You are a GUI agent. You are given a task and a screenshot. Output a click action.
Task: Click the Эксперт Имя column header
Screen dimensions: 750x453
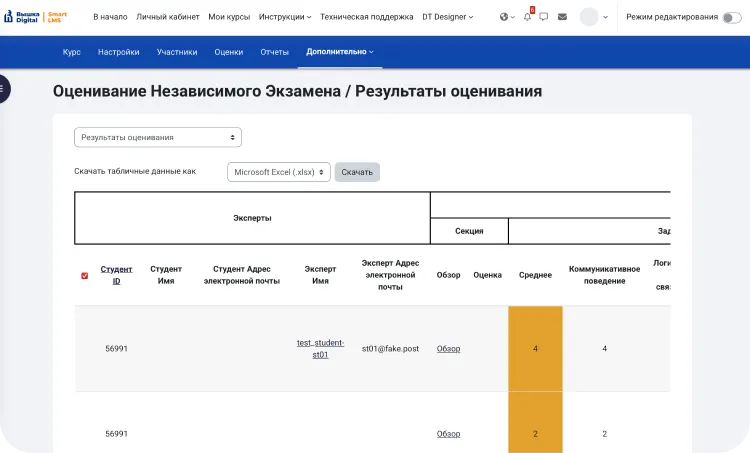pyautogui.click(x=320, y=275)
